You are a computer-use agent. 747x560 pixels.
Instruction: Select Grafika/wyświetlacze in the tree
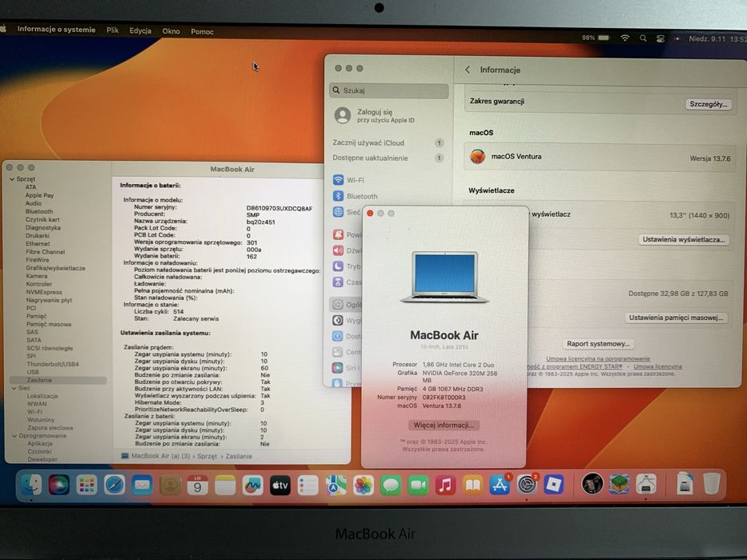click(56, 268)
